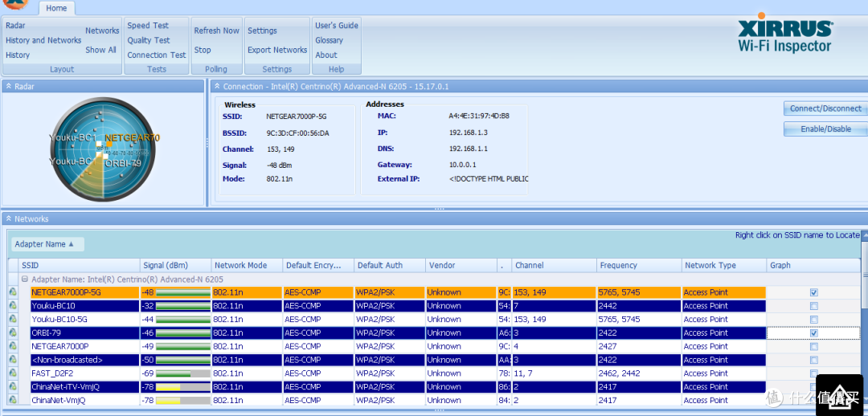
Task: Click the network icon beside ChinaNet-iTV-VmjQ row
Action: [x=12, y=386]
